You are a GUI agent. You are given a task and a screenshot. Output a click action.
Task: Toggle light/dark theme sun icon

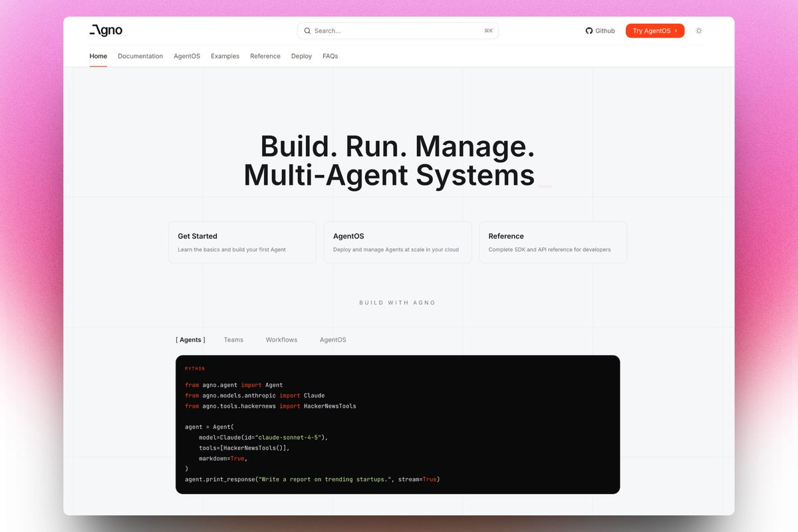click(x=698, y=31)
